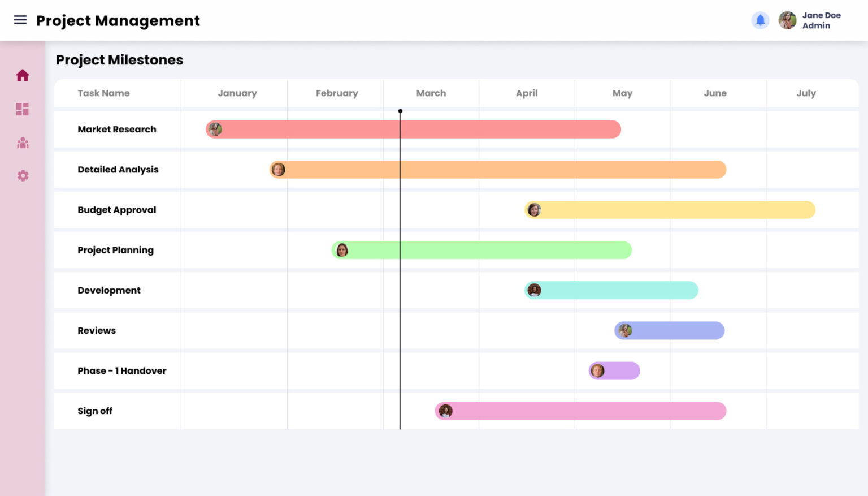Screen dimensions: 868x496
Task: Click the Task Name column header
Action: (x=103, y=93)
